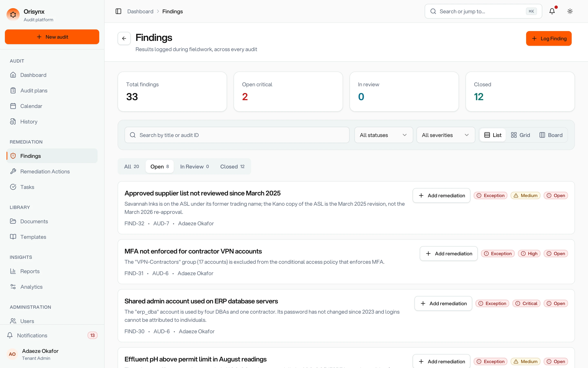
Task: Open Remediation Actions page
Action: point(52,172)
